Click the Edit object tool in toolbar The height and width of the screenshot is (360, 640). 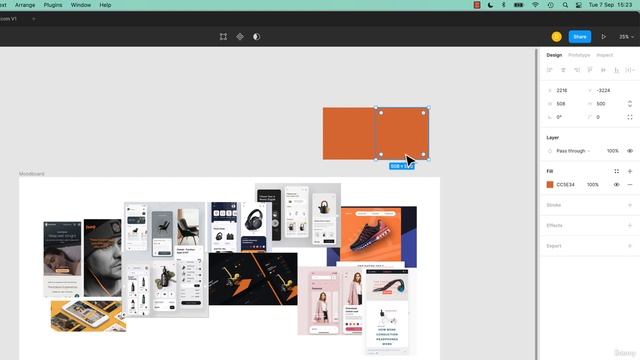[x=223, y=37]
